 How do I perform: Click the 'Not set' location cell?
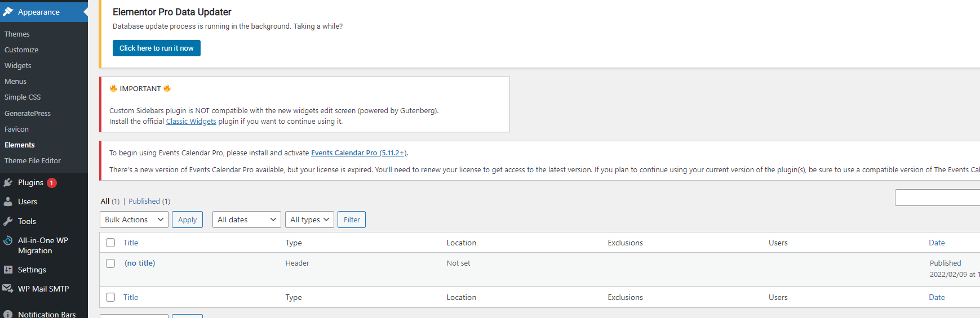click(458, 263)
